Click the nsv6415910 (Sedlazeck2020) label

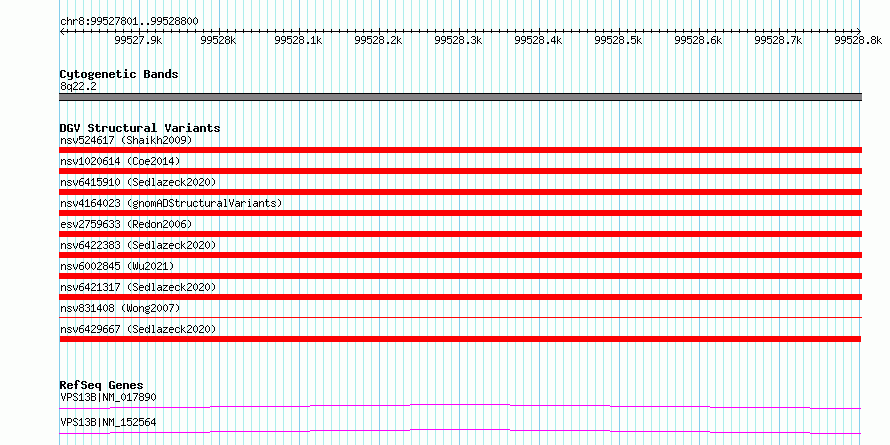(x=138, y=182)
